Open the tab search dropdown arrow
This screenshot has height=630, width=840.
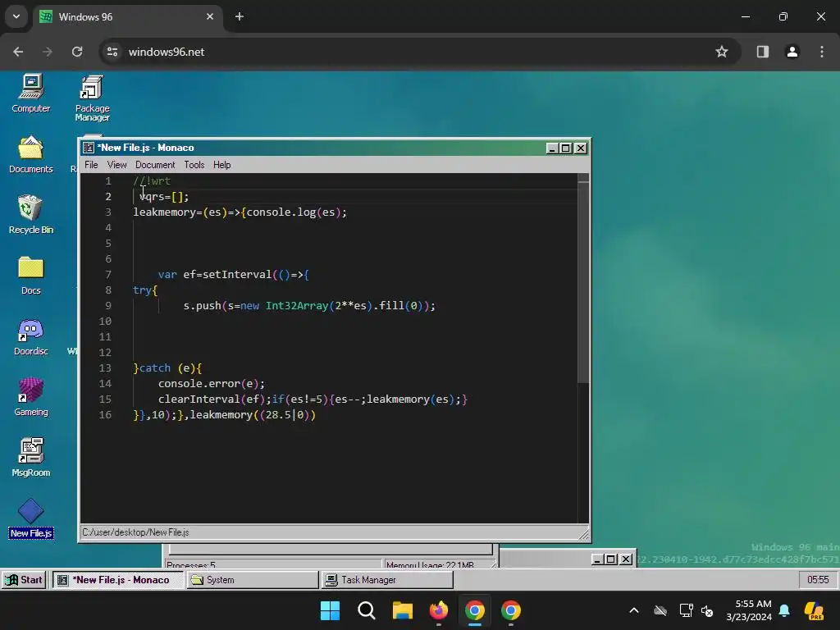[x=16, y=16]
